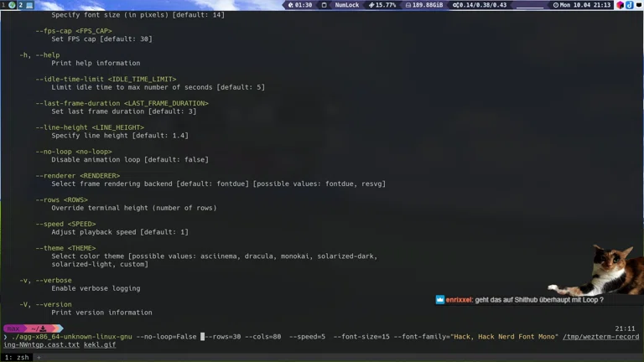Select the '1: zsh' terminal tab
Image resolution: width=644 pixels, height=362 pixels.
(17, 357)
